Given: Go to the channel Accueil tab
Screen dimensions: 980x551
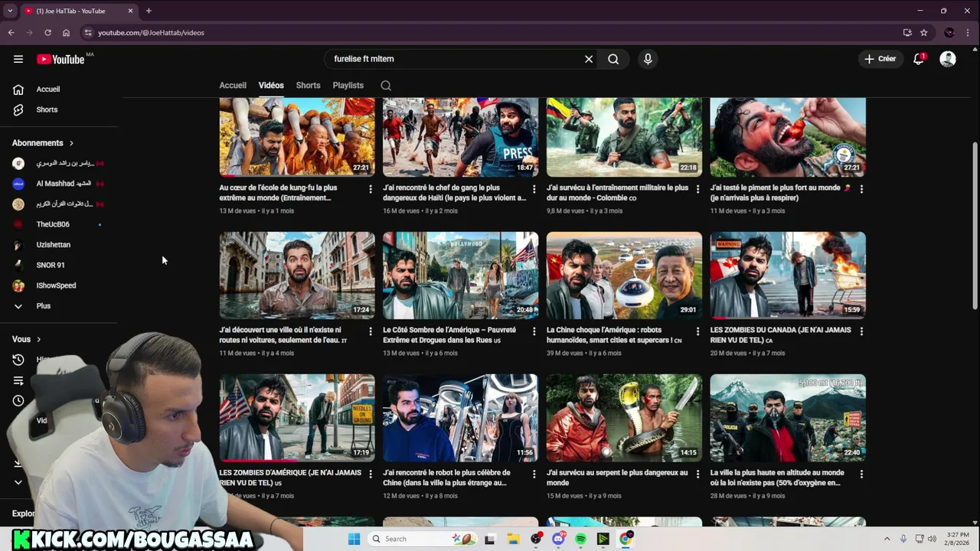Looking at the screenshot, I should point(233,86).
